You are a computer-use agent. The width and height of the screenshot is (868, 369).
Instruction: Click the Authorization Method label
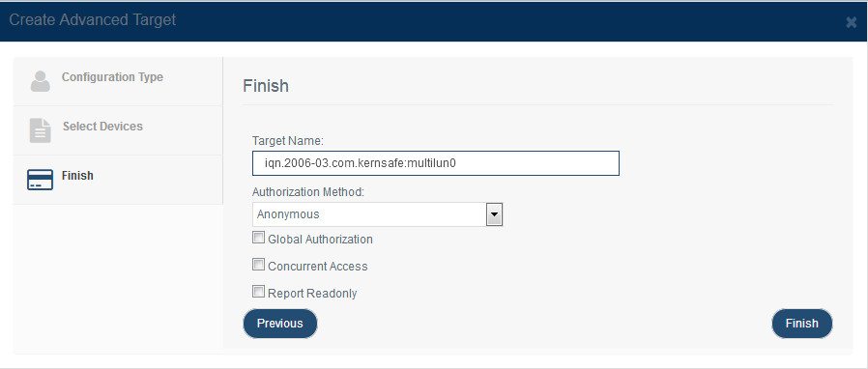pos(308,192)
